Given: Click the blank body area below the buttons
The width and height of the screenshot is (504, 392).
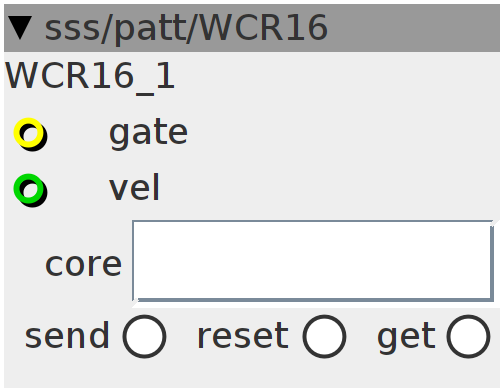Looking at the screenshot, I should [252, 373].
